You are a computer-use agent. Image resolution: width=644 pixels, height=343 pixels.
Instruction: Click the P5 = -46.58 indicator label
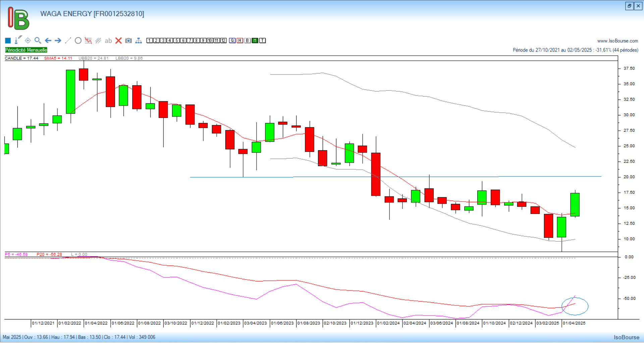click(x=16, y=254)
